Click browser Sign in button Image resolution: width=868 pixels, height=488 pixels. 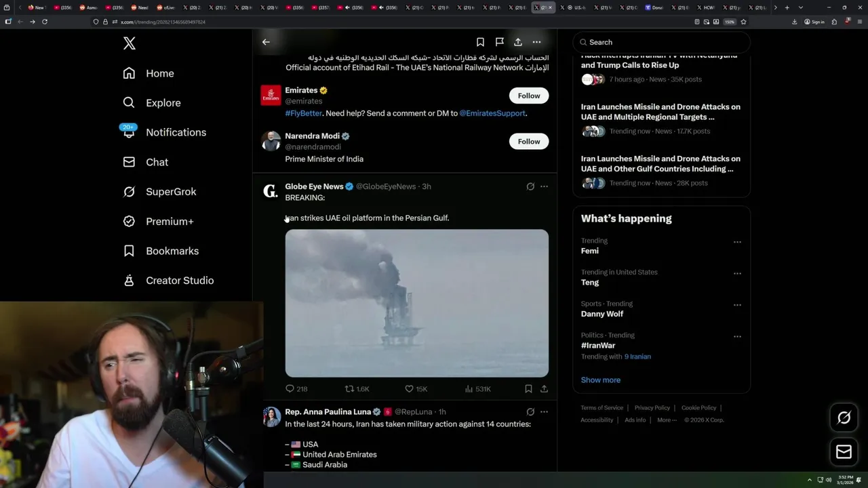[x=814, y=22]
